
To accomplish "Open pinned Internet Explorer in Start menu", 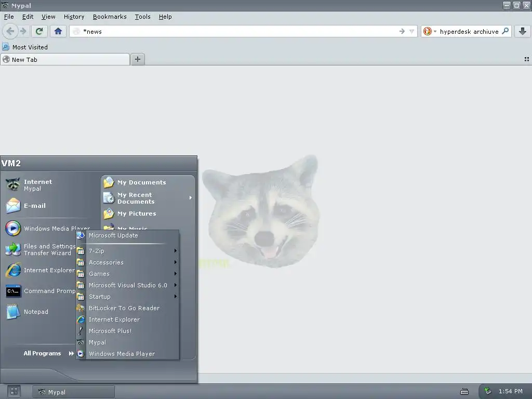I will [40, 270].
